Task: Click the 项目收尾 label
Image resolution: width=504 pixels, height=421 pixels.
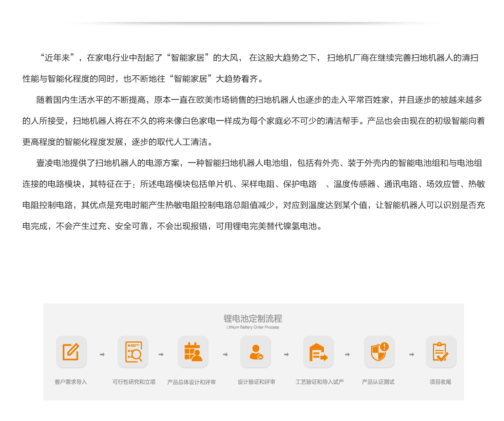Action: click(440, 382)
